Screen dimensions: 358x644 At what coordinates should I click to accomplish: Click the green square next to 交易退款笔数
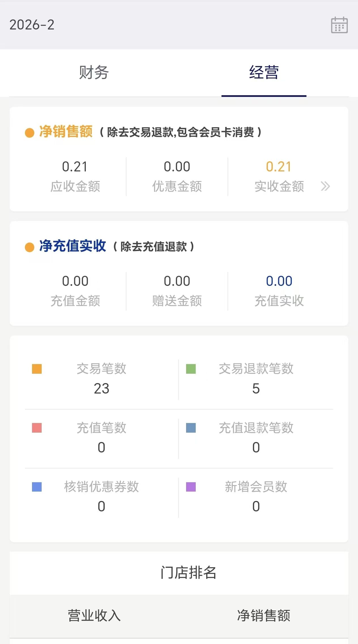pos(191,369)
